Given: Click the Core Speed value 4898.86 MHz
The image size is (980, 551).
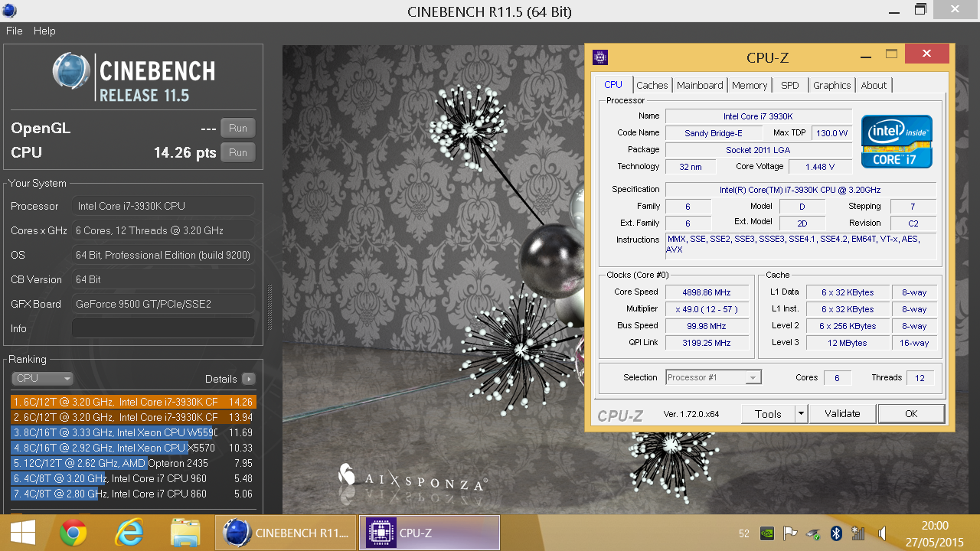Looking at the screenshot, I should point(707,292).
